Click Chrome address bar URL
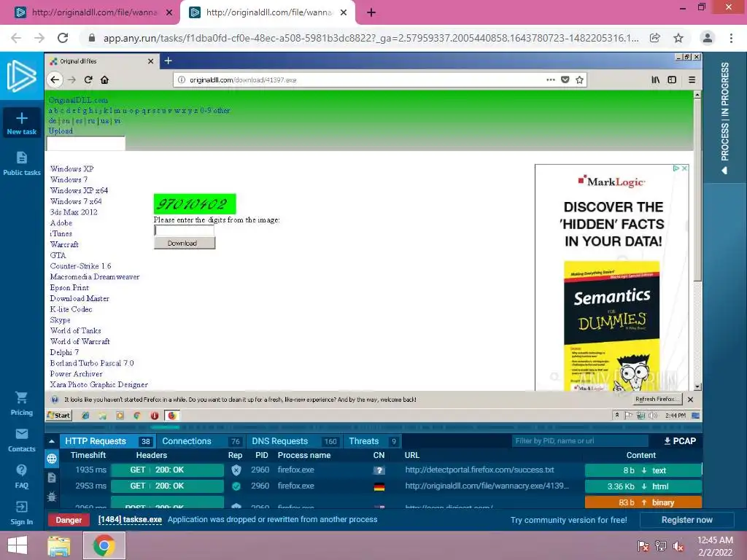747x560 pixels. point(371,38)
